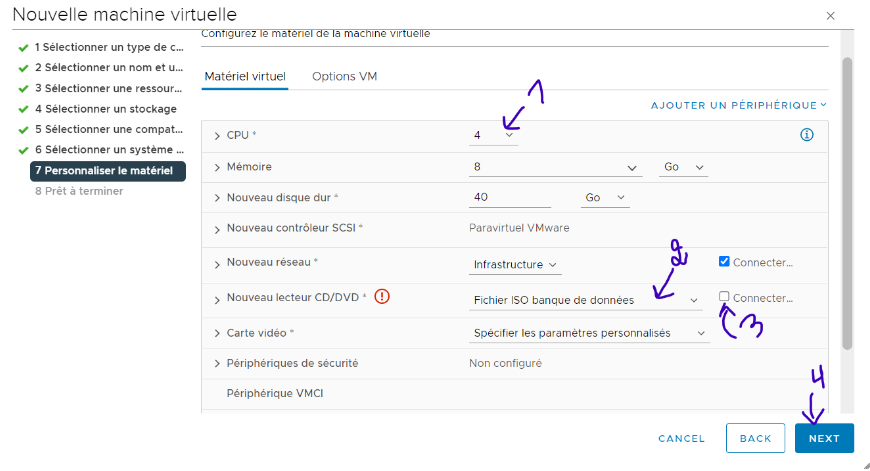The image size is (870, 471).
Task: Uncheck Connecter checkbox for Nouveau réseau
Action: point(724,261)
